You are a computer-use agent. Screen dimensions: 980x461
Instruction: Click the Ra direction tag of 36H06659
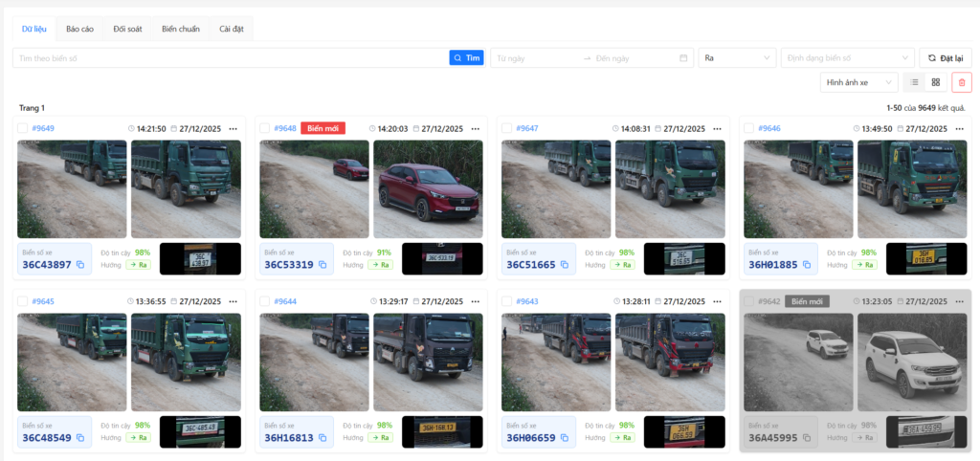point(622,438)
